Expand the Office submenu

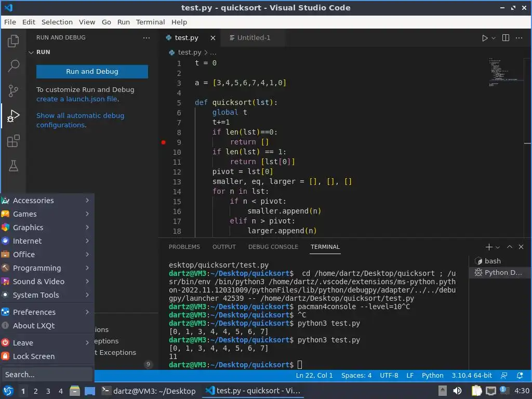pos(47,255)
